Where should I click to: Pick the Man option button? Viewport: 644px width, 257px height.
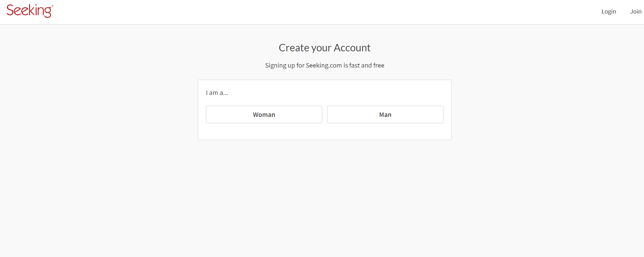point(385,114)
